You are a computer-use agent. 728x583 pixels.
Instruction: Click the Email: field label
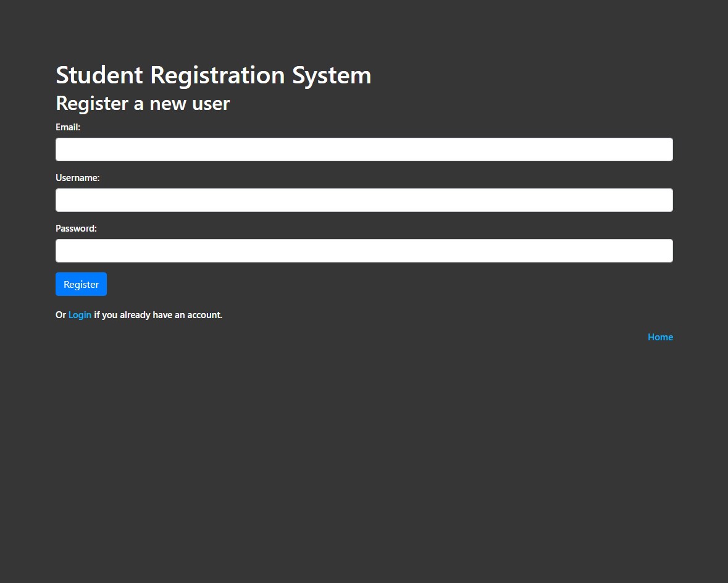(68, 127)
